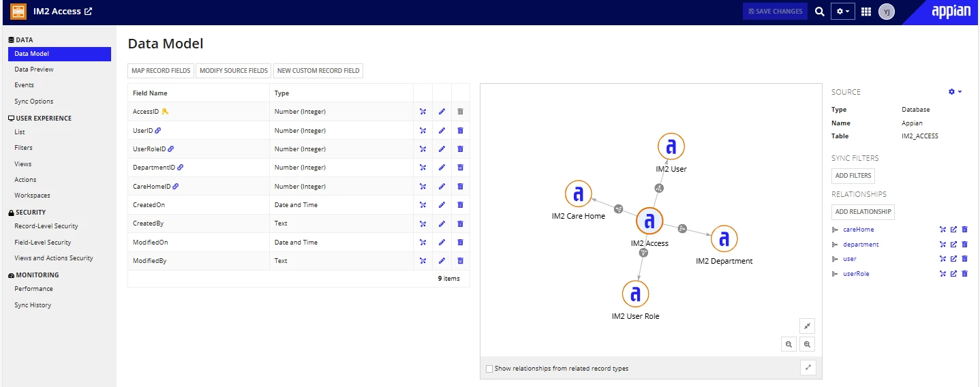Open Field-Level Security page

point(43,243)
